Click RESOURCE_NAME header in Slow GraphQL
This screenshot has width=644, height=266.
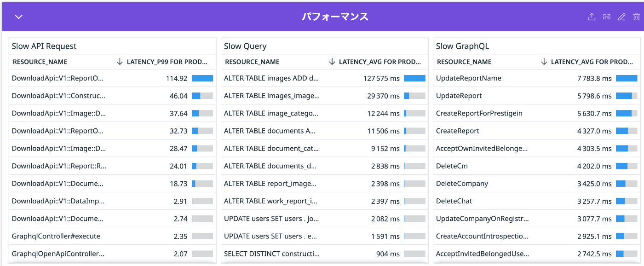[x=464, y=62]
